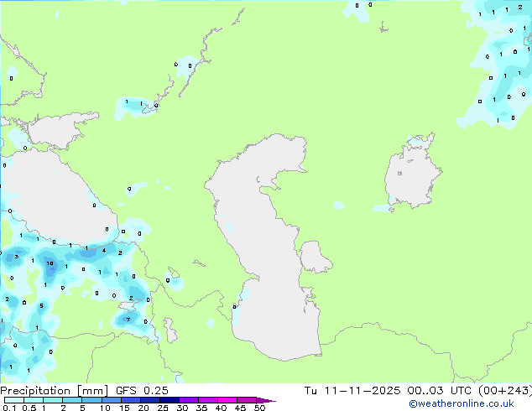Click the 10–15 mm legend swatch
Viewport: 532px width, 411px height.
coord(111,400)
